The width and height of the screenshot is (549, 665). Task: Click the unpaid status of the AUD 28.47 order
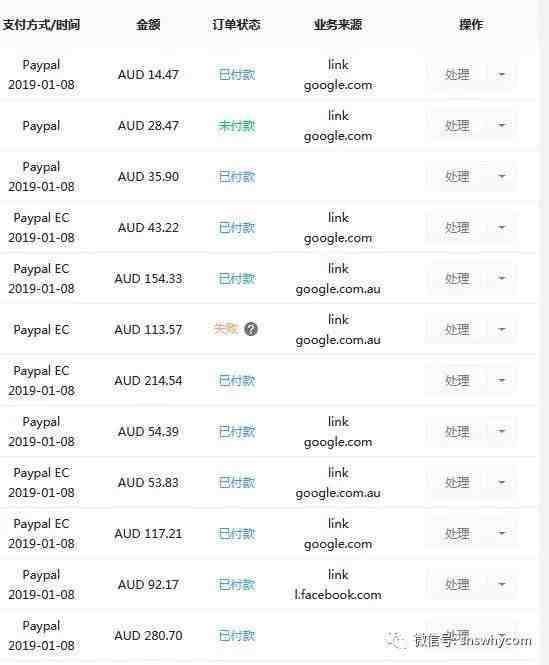point(237,126)
